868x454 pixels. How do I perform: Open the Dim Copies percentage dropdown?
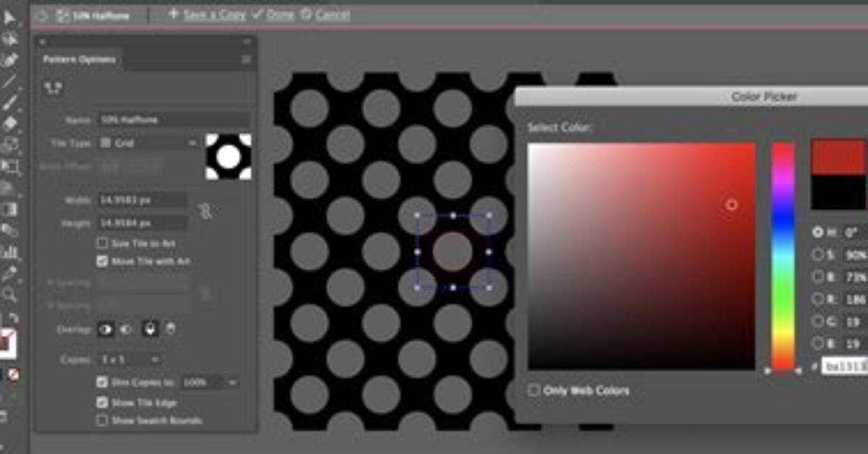tap(210, 382)
